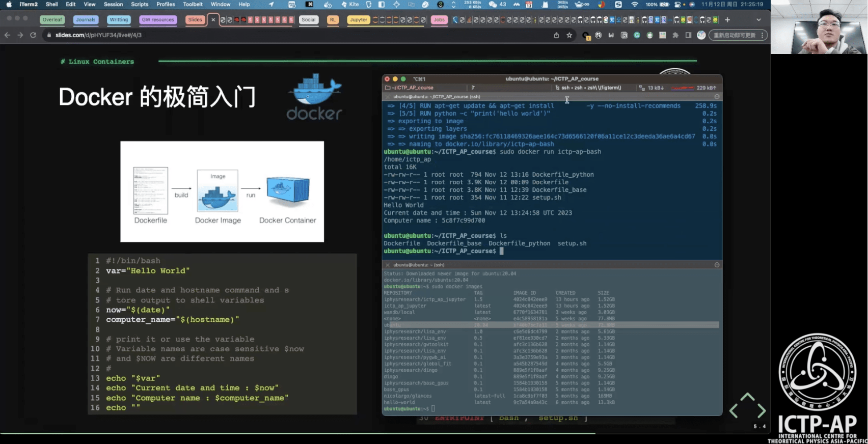
Task: Click the upper terminal command prompt cursor
Action: tap(501, 251)
